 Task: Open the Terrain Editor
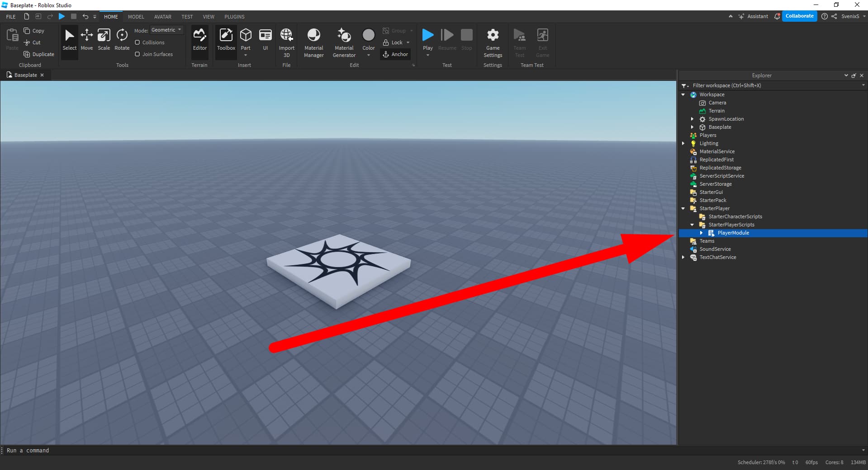click(199, 41)
